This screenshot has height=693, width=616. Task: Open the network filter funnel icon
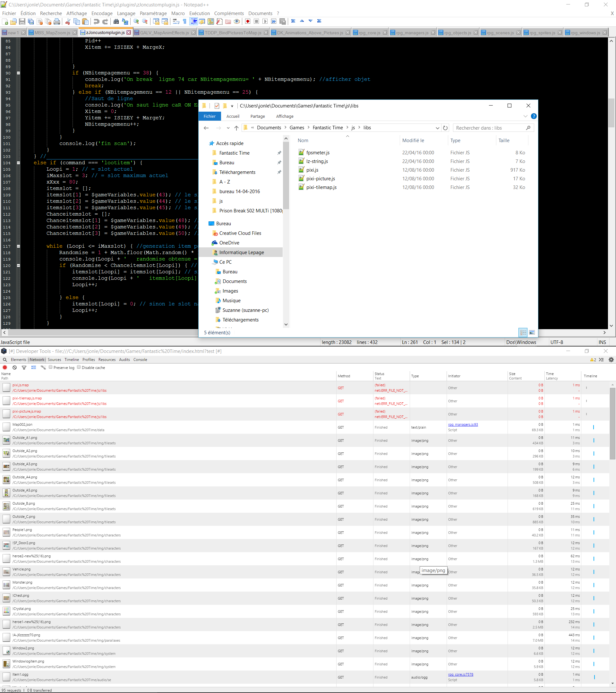[24, 368]
